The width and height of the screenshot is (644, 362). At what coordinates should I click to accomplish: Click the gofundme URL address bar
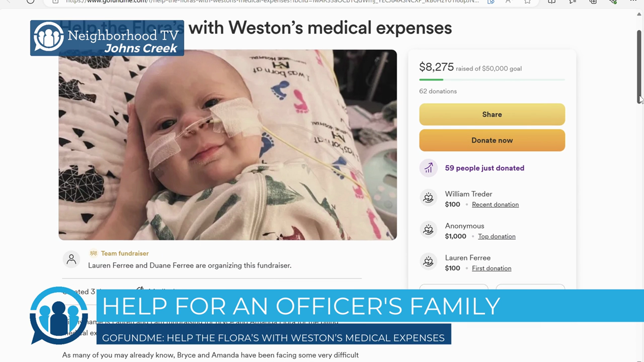click(272, 2)
